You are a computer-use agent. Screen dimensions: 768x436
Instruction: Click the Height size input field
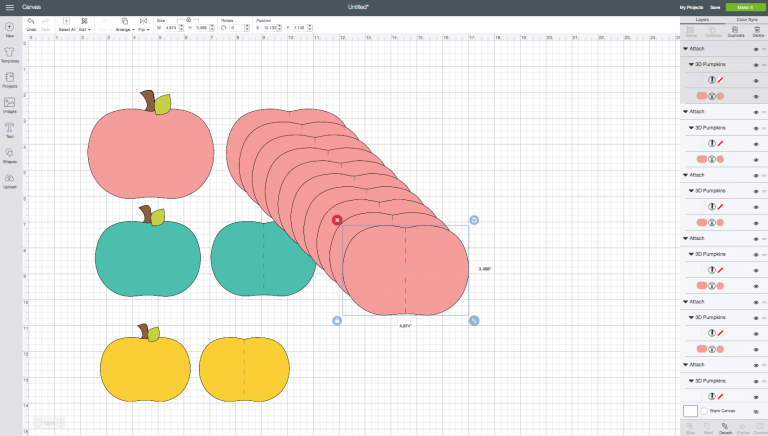[x=202, y=28]
